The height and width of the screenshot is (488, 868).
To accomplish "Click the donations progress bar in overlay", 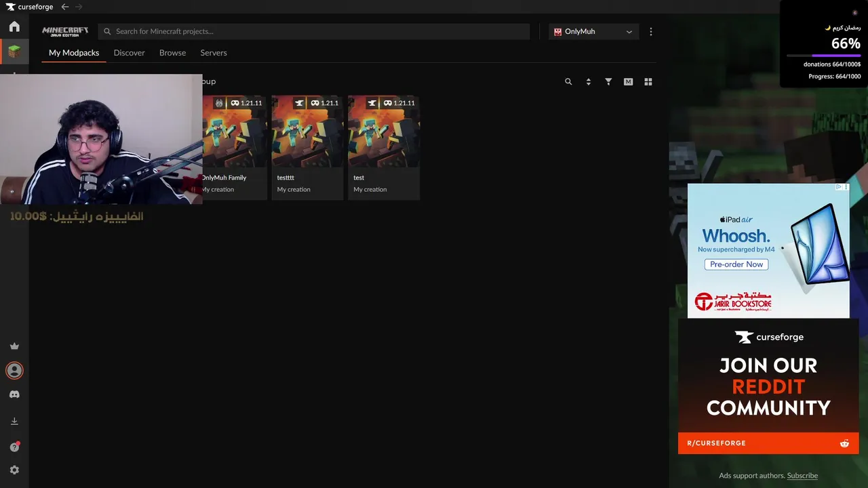I will click(824, 56).
